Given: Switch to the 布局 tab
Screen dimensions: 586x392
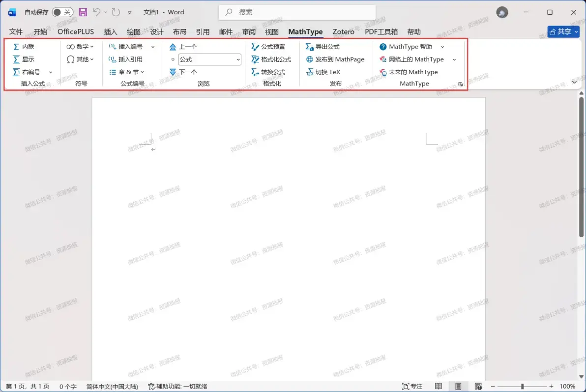Looking at the screenshot, I should [180, 32].
